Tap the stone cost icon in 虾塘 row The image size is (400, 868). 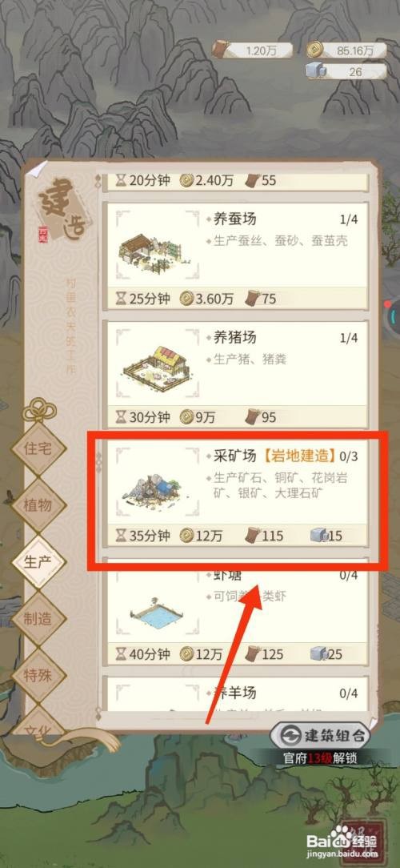318,653
